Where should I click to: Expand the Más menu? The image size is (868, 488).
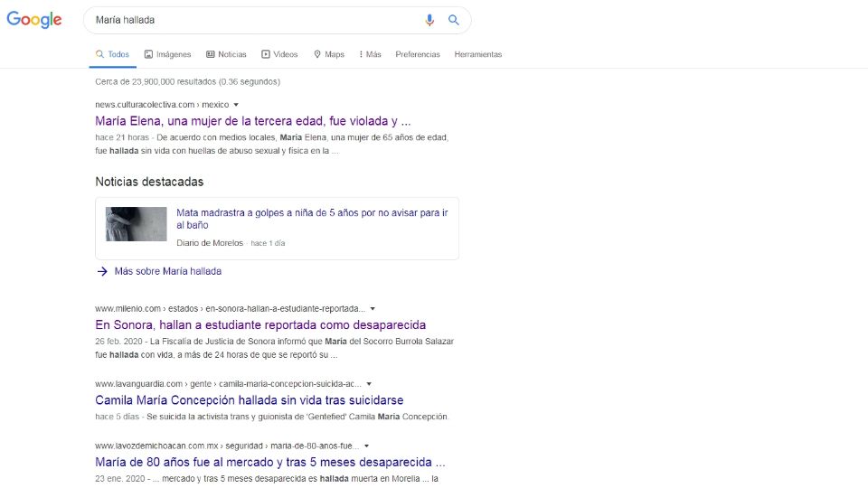tap(370, 54)
